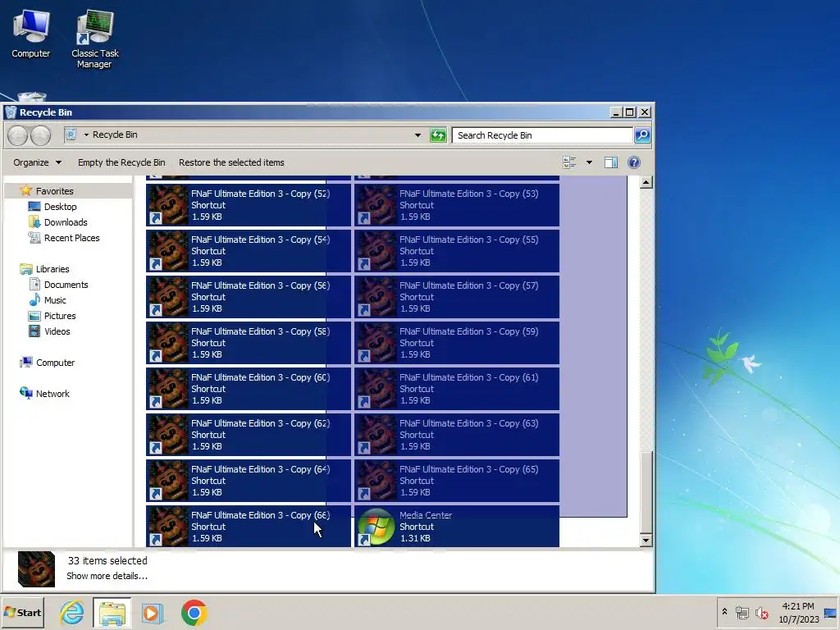Show the preview pane
This screenshot has width=840, height=630.
point(610,162)
